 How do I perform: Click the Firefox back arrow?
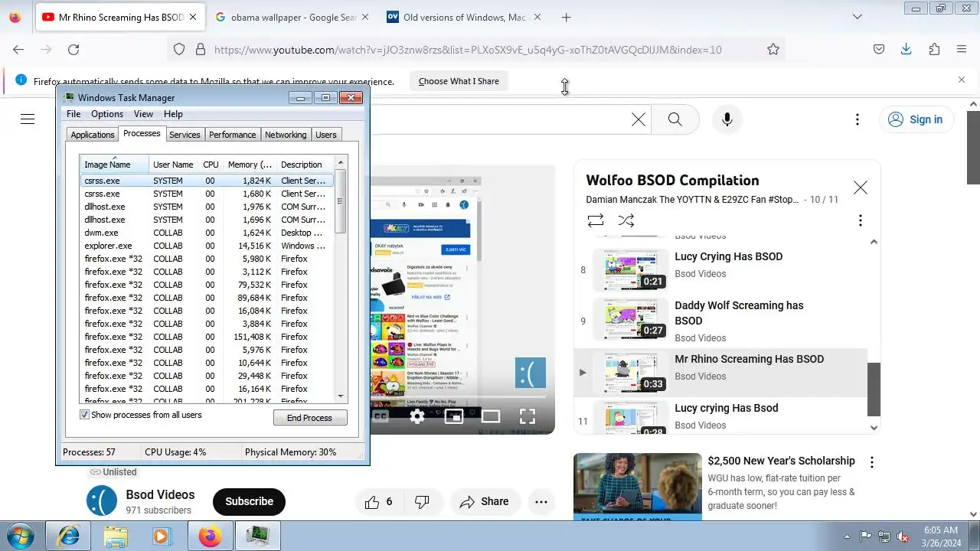(x=18, y=49)
